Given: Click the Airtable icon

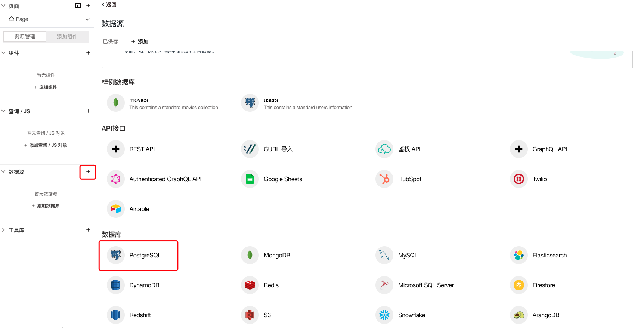Looking at the screenshot, I should pos(116,209).
